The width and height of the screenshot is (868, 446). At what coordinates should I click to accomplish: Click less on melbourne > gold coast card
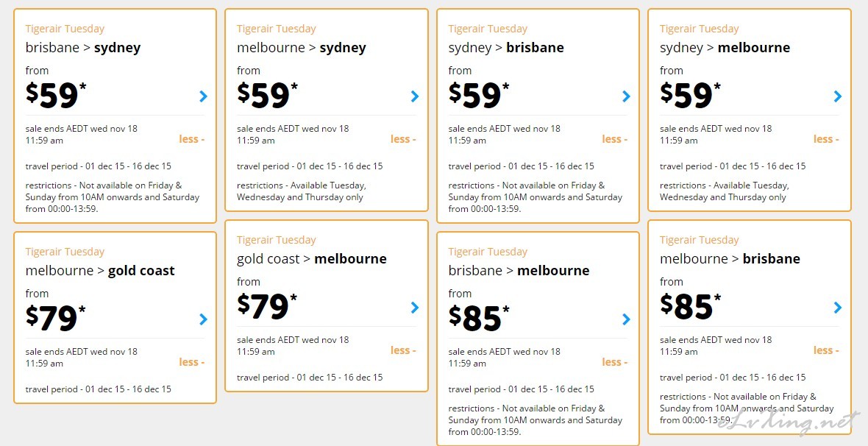[x=191, y=362]
